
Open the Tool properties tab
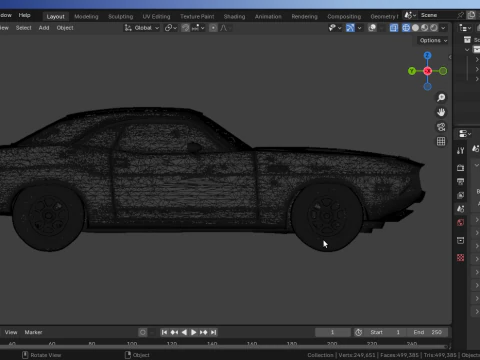click(x=461, y=151)
